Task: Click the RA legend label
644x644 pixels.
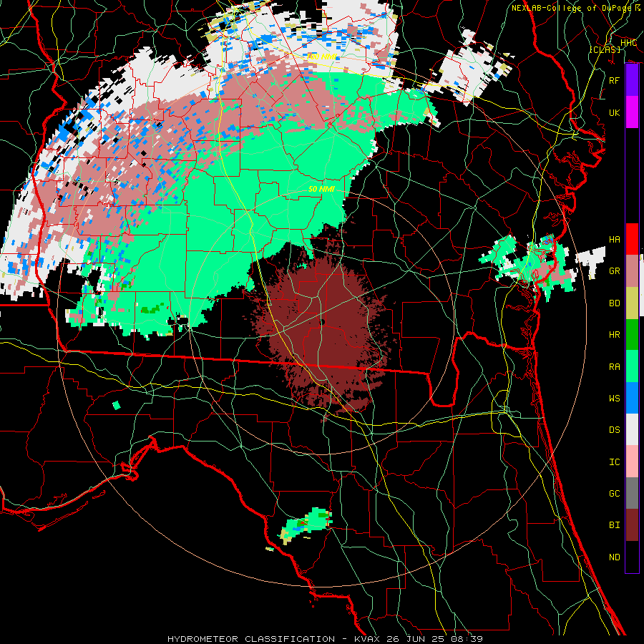Action: pyautogui.click(x=614, y=367)
